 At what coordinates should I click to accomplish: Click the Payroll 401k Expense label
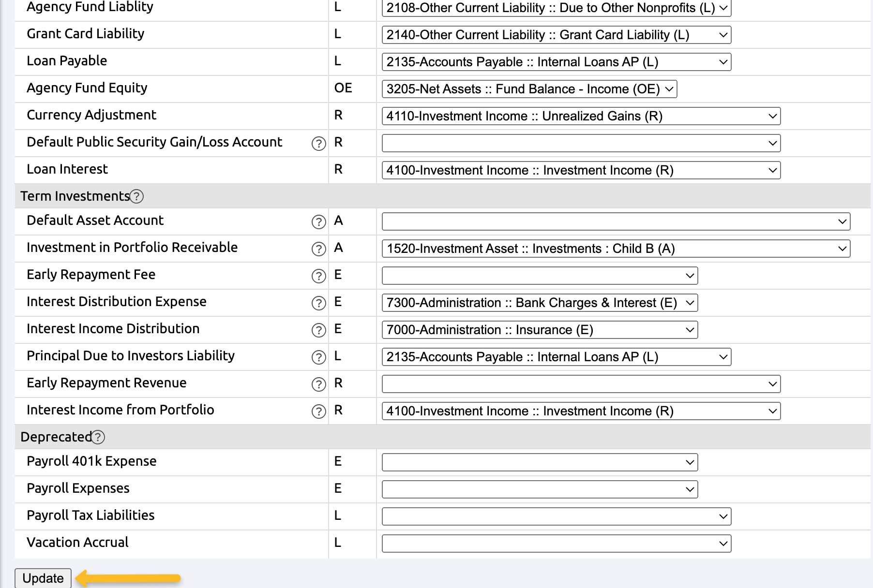91,461
